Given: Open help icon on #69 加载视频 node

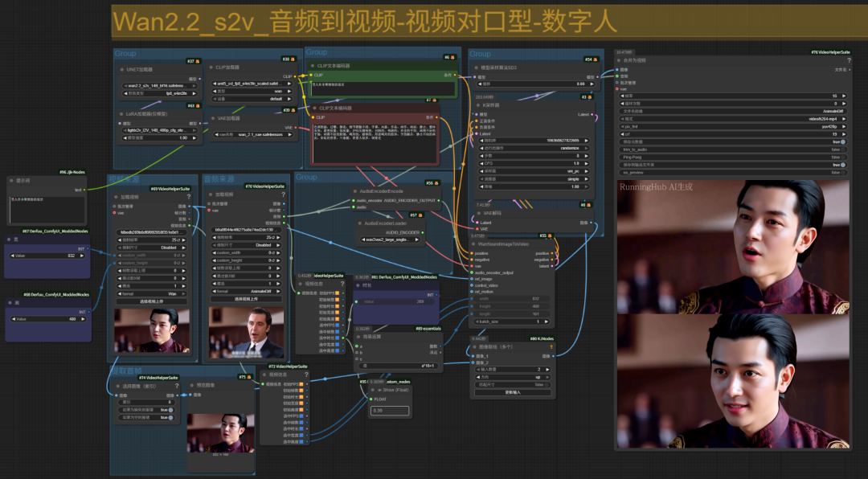Looking at the screenshot, I should 189,197.
